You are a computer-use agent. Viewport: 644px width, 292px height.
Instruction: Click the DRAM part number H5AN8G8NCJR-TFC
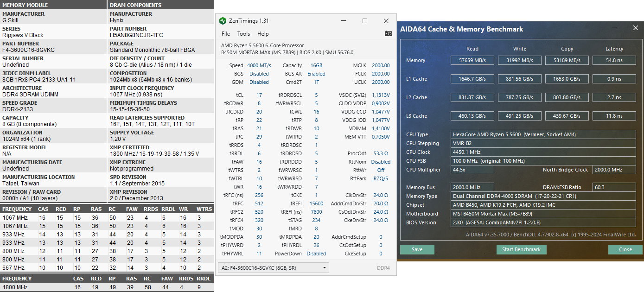click(136, 35)
